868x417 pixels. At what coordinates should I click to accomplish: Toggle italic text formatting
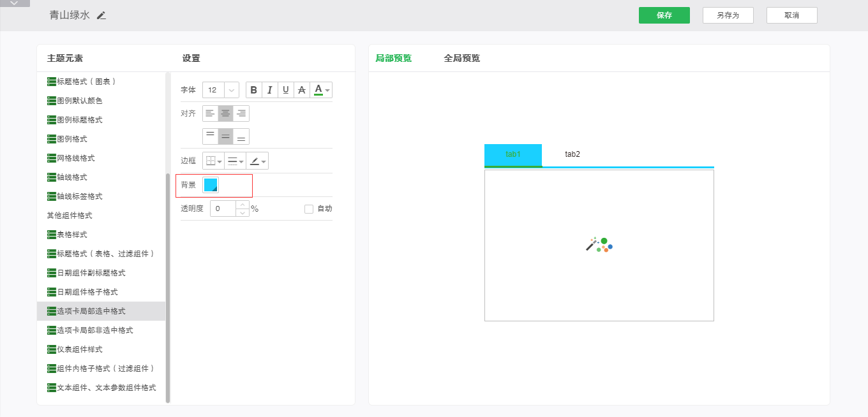[269, 90]
